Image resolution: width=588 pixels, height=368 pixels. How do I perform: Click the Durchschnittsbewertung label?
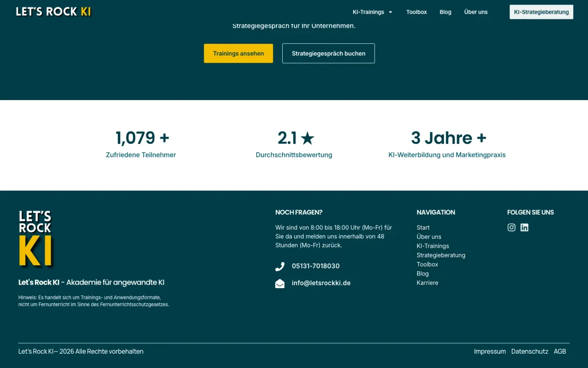pos(294,155)
